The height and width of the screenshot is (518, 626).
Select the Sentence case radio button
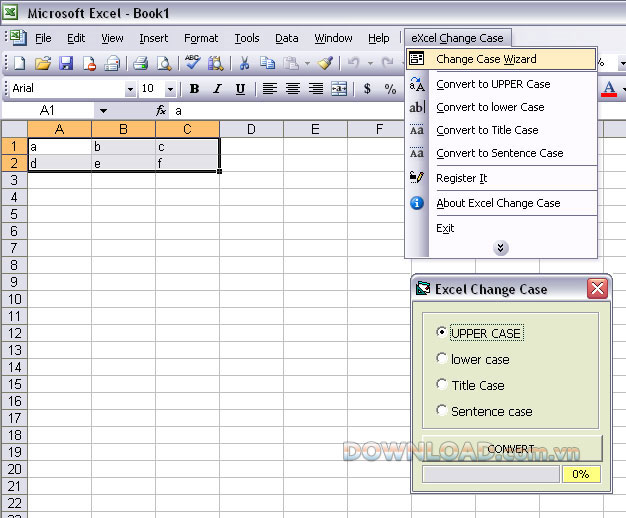pos(441,410)
